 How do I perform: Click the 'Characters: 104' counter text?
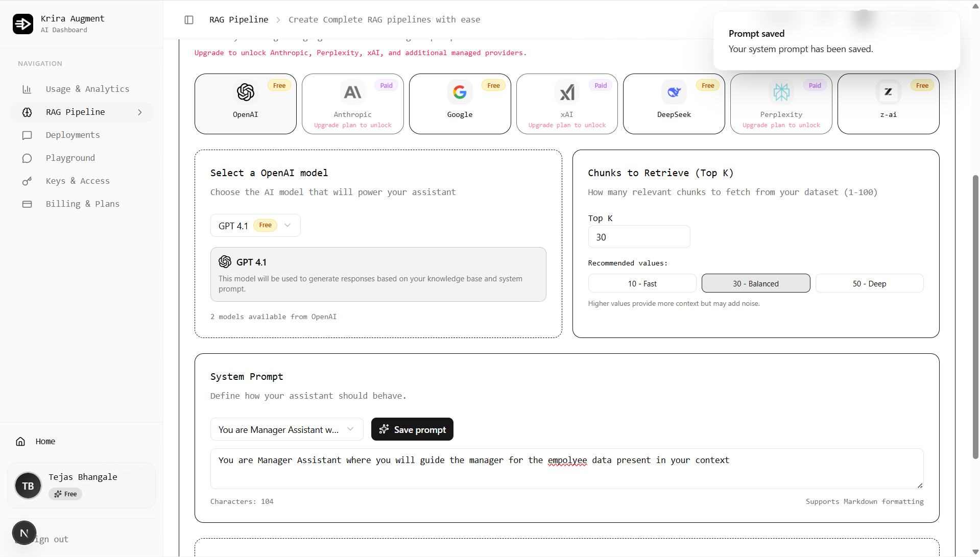click(x=242, y=502)
